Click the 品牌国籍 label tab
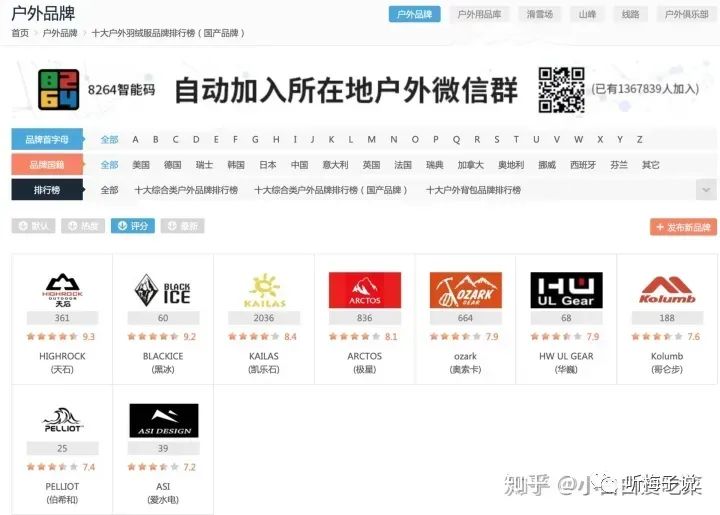Viewport: 720px width, 515px height. [x=47, y=165]
